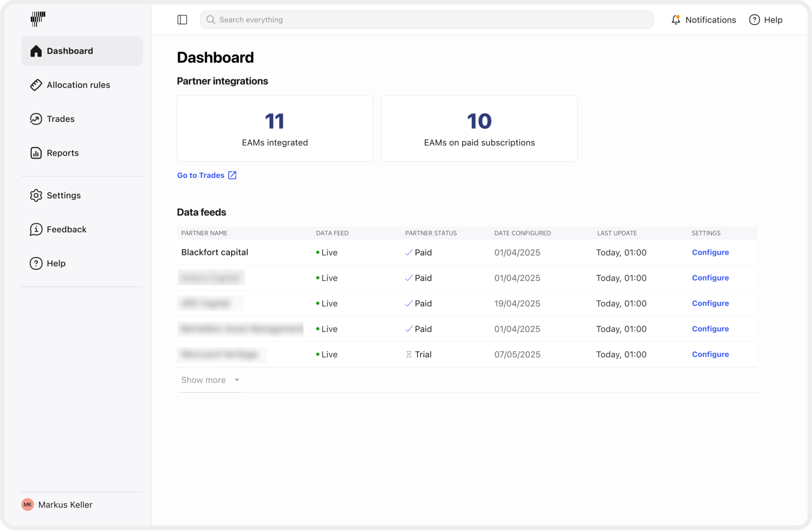
Task: Open the Show more chevron arrow
Action: pyautogui.click(x=237, y=380)
